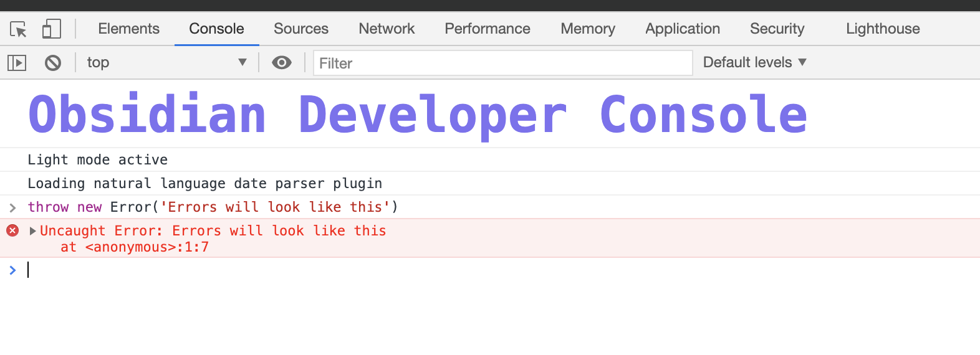Switch to the Elements tab

128,29
